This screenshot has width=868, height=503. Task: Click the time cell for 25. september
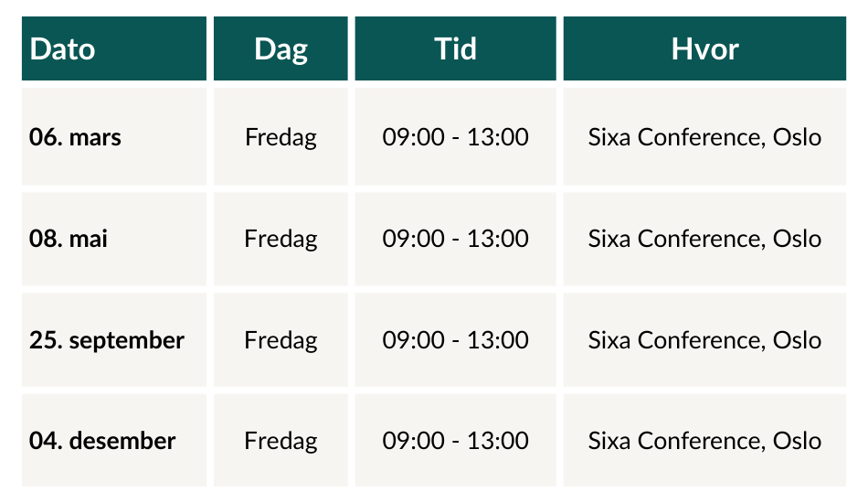[x=456, y=339]
